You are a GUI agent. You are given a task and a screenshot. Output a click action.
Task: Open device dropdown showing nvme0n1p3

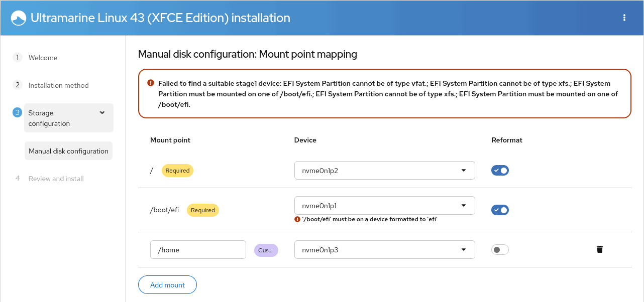[x=384, y=250]
